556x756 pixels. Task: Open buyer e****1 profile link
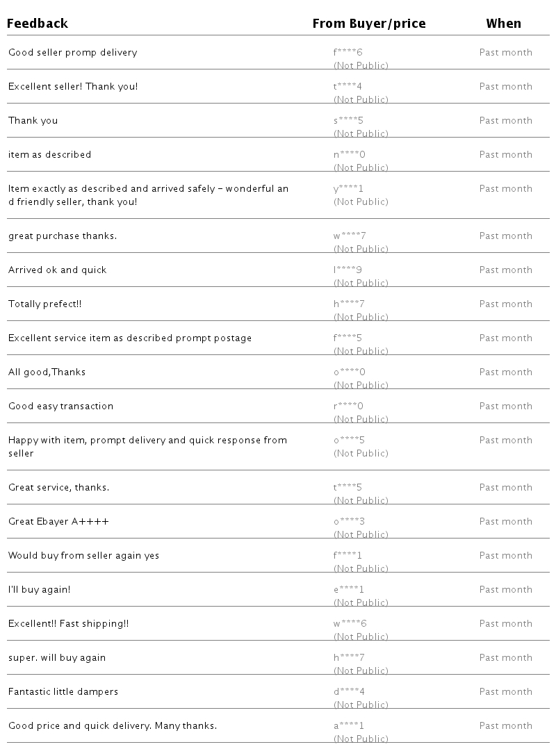point(348,590)
